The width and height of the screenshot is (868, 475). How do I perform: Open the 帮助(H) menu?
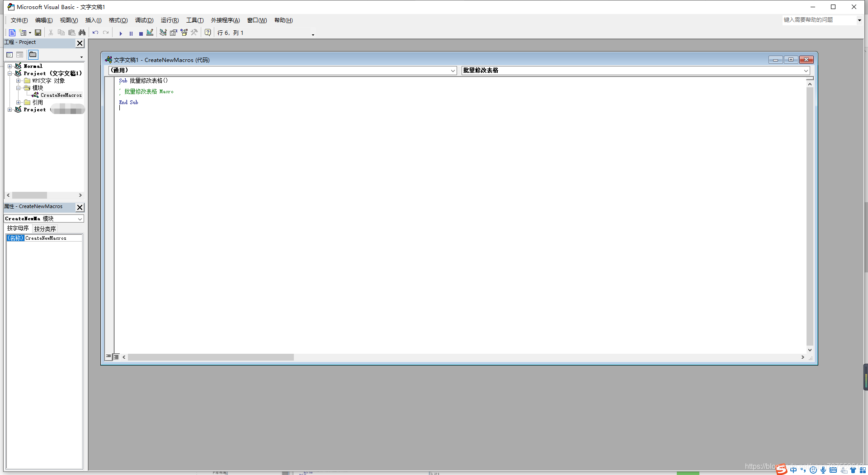coord(283,20)
